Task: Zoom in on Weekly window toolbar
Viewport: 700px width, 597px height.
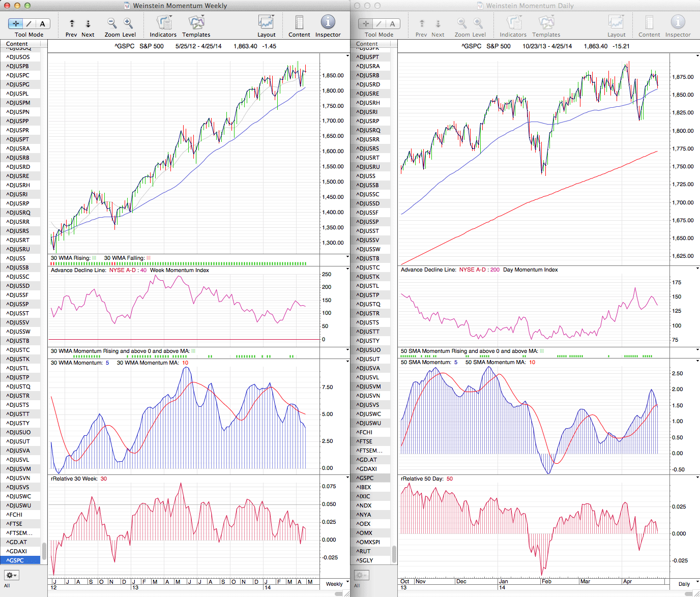Action: coord(128,23)
